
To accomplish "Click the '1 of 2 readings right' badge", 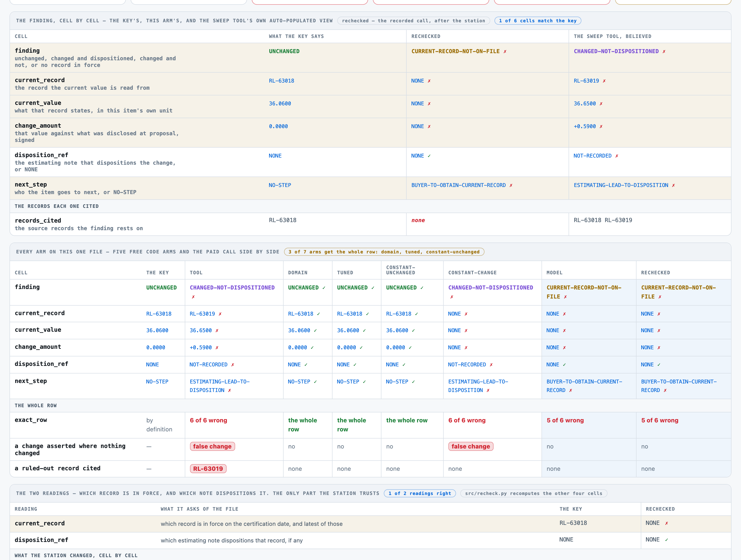I will click(x=420, y=493).
